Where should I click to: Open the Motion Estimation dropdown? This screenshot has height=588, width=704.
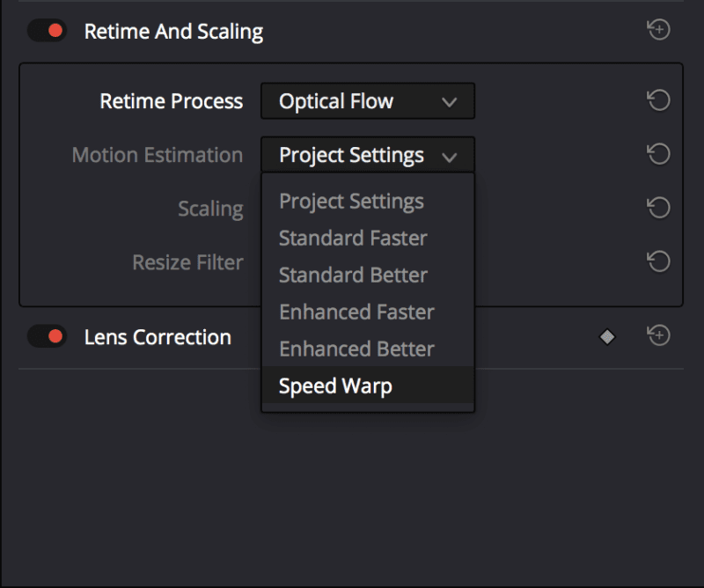367,155
